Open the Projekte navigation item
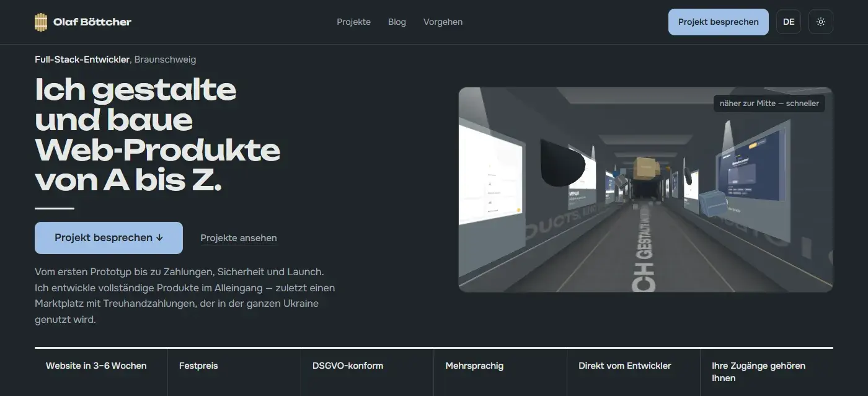 click(x=353, y=22)
